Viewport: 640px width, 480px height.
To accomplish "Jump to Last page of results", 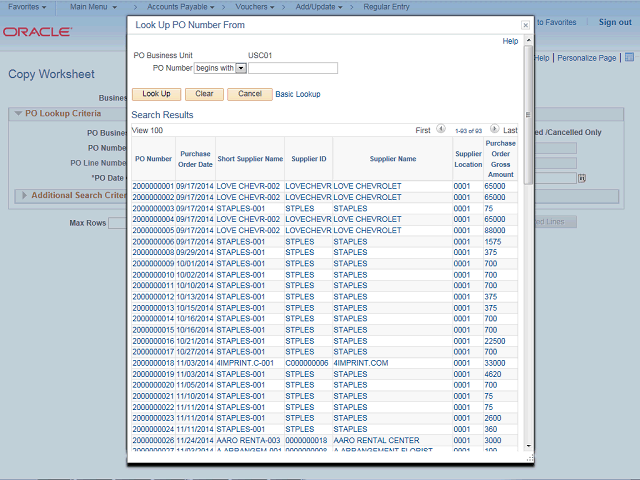I will coord(510,130).
